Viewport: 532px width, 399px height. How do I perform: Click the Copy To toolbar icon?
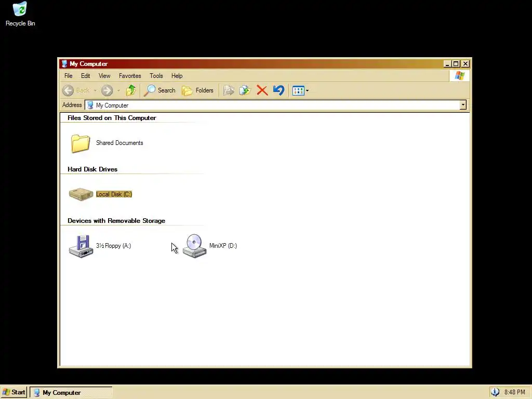tap(245, 90)
